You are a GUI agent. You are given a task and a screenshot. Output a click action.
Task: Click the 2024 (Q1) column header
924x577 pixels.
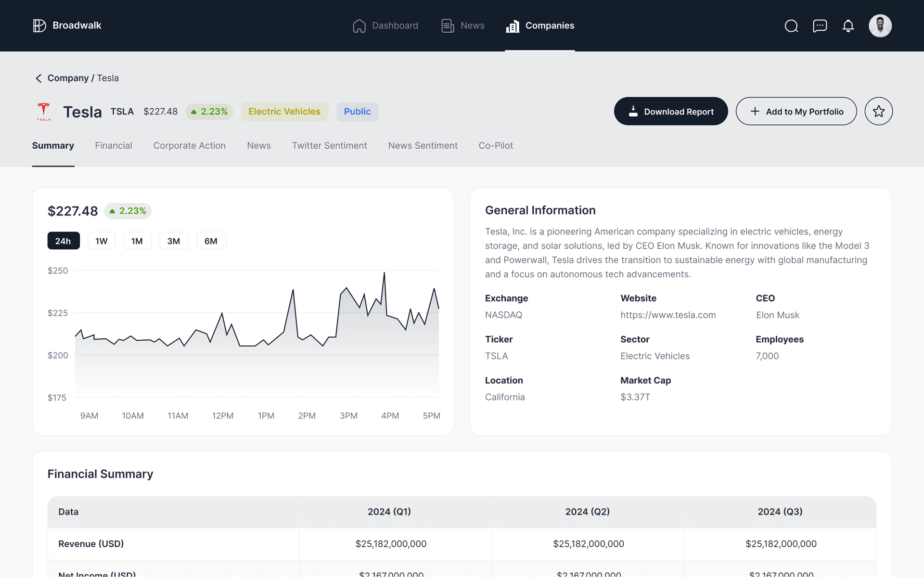(x=389, y=512)
